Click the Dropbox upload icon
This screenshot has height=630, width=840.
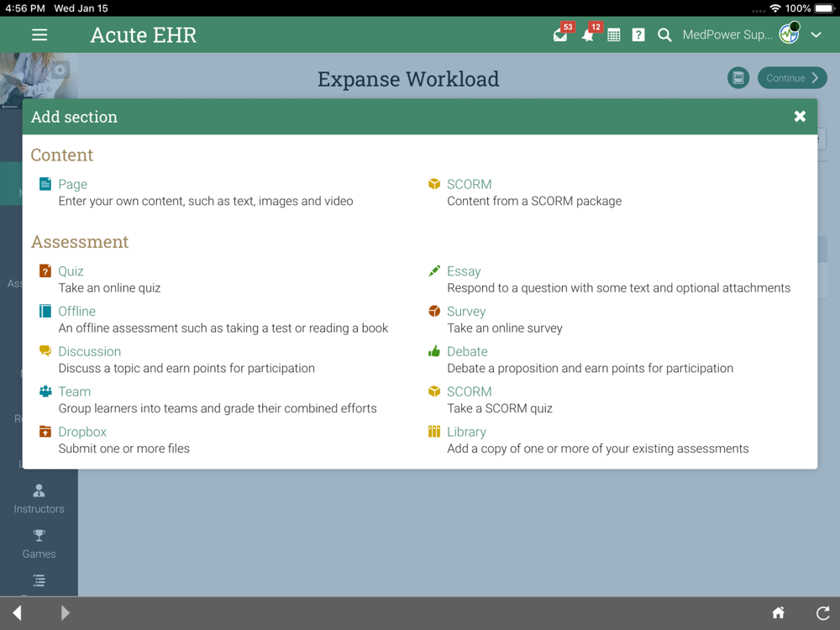[x=45, y=431]
